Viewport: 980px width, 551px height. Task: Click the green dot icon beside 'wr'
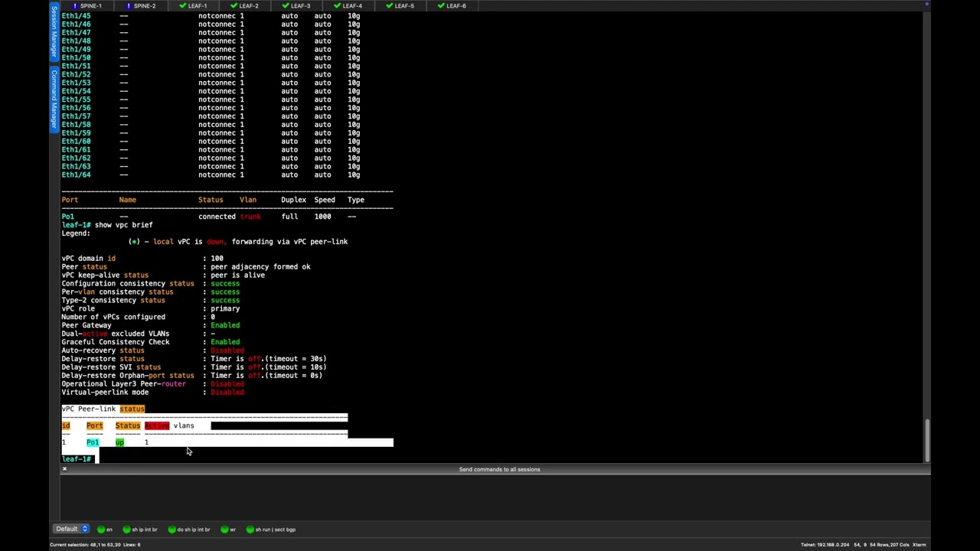pos(224,530)
